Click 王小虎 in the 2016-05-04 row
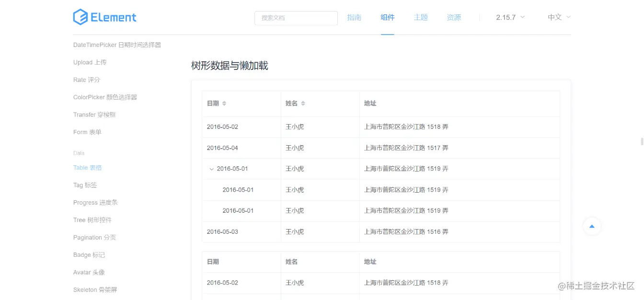 pos(295,148)
